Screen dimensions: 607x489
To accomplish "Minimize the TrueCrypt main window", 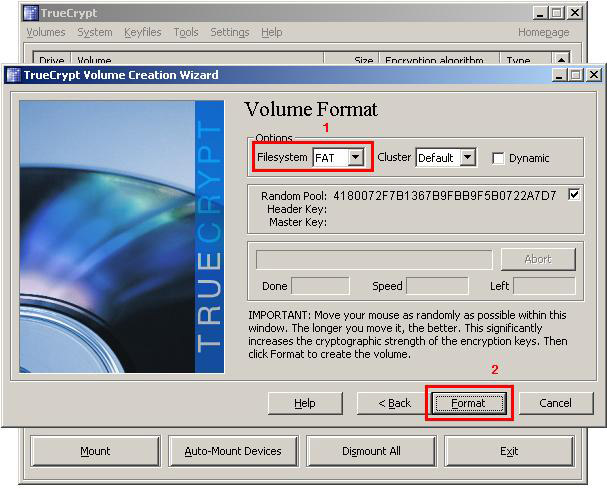I will 540,13.
